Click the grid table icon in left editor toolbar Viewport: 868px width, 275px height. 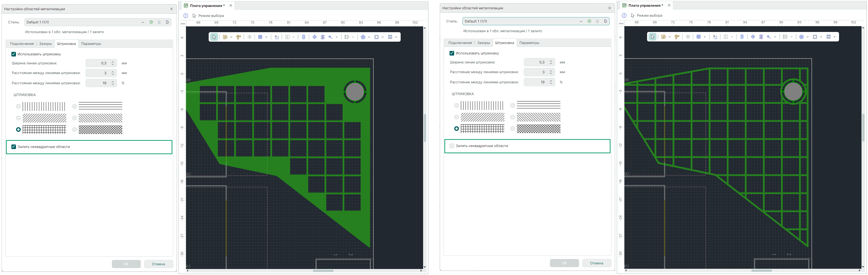[x=260, y=37]
